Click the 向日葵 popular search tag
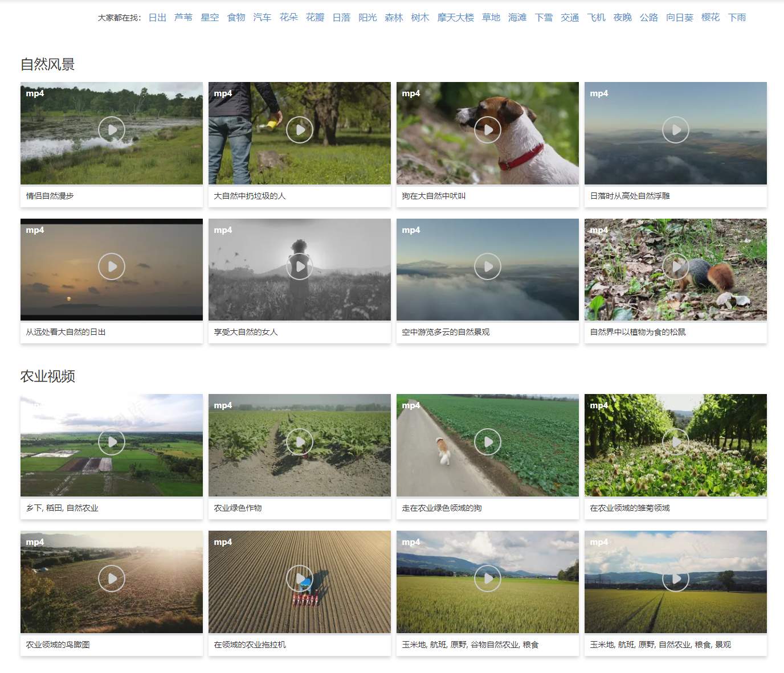 [x=679, y=18]
